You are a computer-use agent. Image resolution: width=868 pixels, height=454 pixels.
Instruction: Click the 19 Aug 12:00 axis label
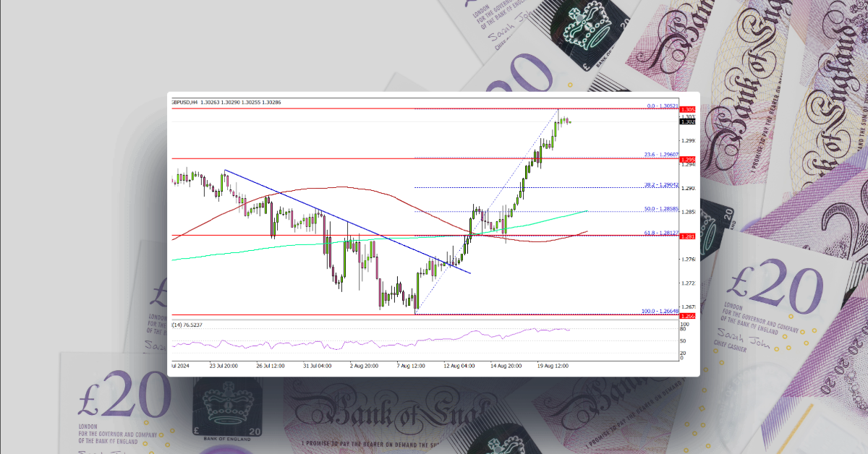(553, 366)
